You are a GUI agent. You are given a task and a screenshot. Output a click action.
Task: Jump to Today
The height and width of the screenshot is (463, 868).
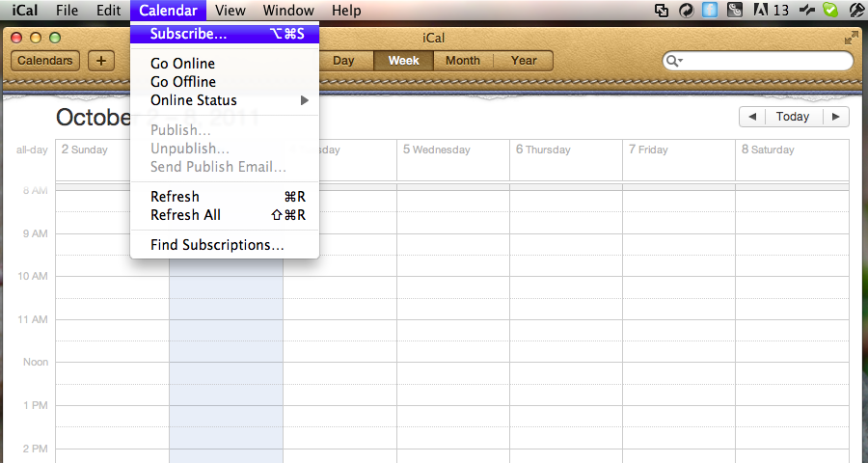[793, 117]
